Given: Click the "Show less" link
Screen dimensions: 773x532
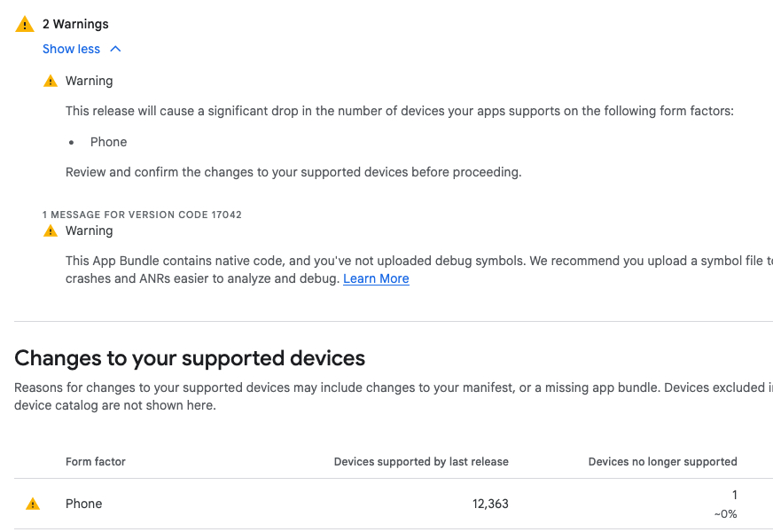Looking at the screenshot, I should point(71,49).
